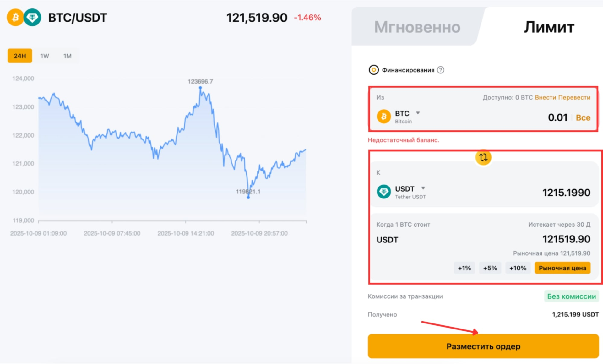Image resolution: width=603 pixels, height=364 pixels.
Task: Click the Tether logo beside the BTC/USDT title
Action: coord(32,18)
